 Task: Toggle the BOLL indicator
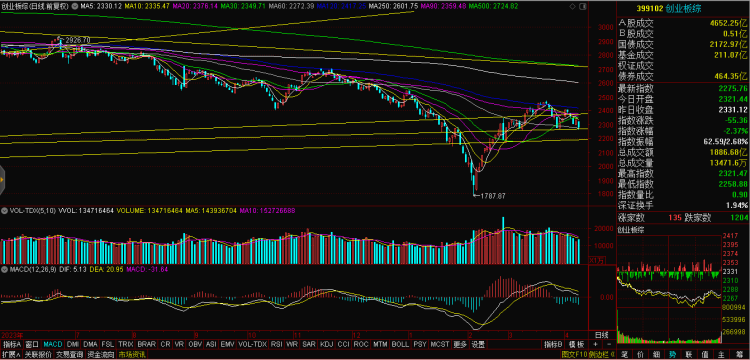400,344
